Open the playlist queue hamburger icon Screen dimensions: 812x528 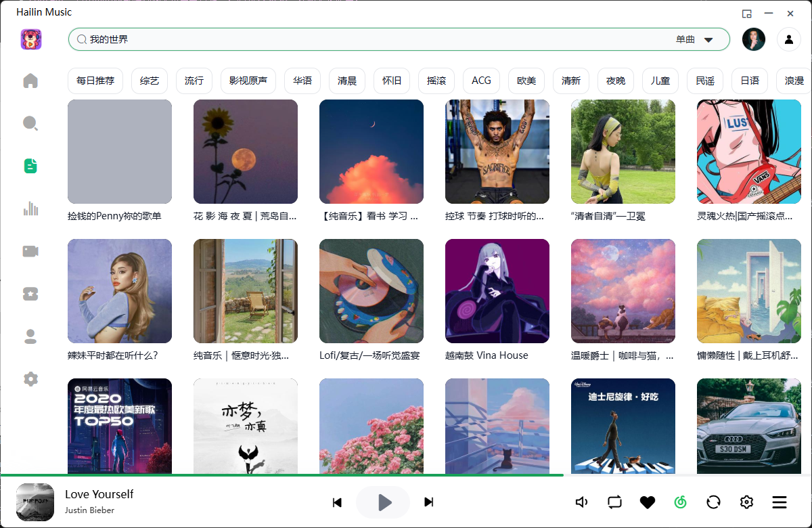pyautogui.click(x=780, y=502)
